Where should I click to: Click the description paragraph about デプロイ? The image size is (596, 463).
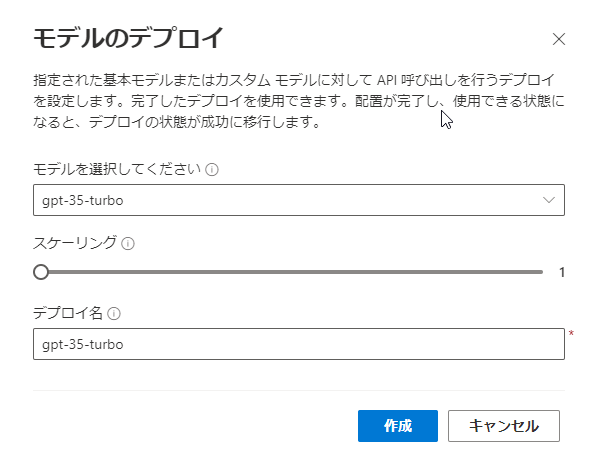[299, 101]
